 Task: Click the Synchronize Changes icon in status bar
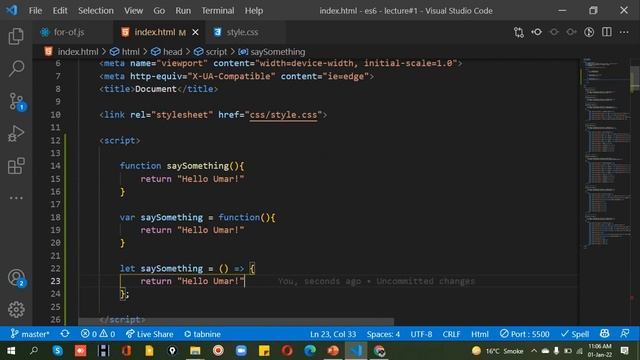click(65, 334)
